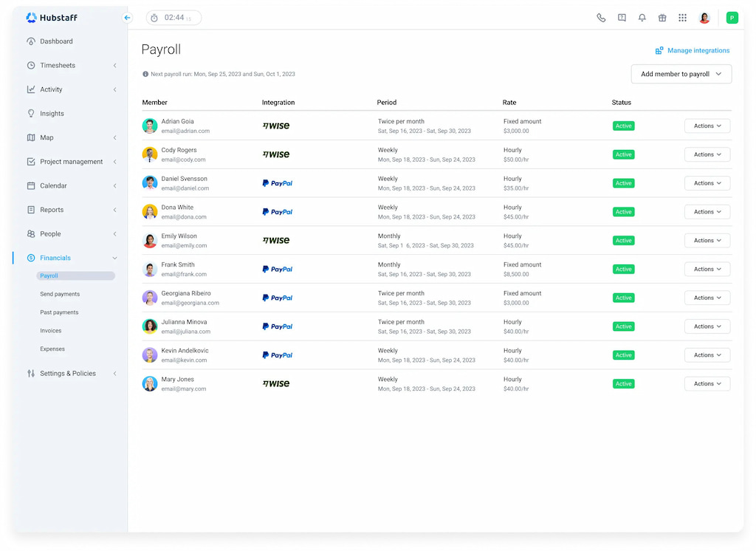This screenshot has height=551, width=756.
Task: Open the Invoices page from the sidebar
Action: pyautogui.click(x=50, y=330)
